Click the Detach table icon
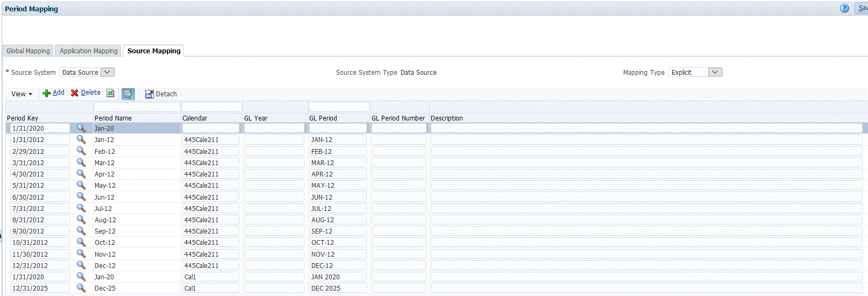Image resolution: width=868 pixels, height=296 pixels. [x=150, y=94]
